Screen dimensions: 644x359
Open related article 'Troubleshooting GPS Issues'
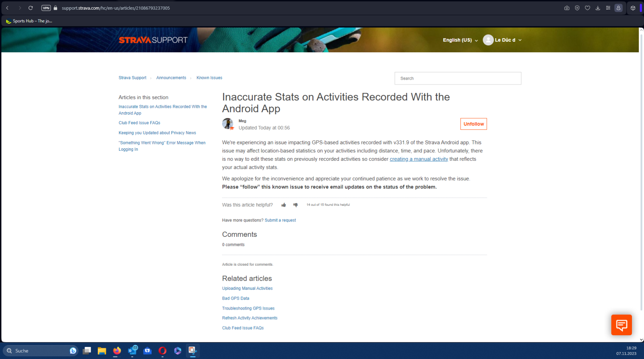click(248, 309)
